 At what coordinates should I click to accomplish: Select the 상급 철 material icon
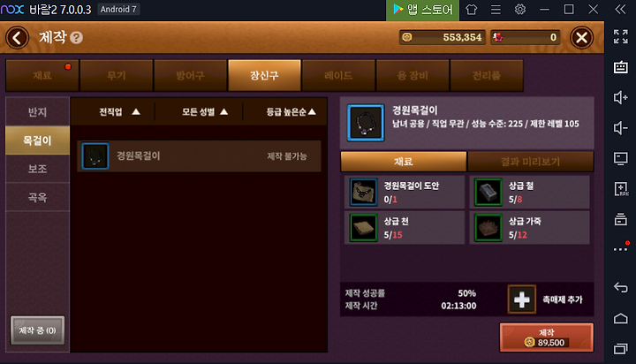(488, 192)
